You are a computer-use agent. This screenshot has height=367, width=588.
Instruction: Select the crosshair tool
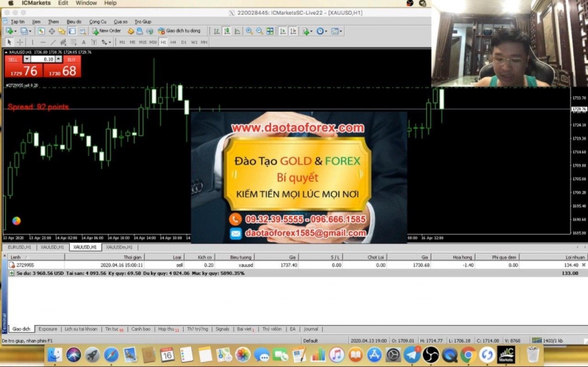coord(20,43)
